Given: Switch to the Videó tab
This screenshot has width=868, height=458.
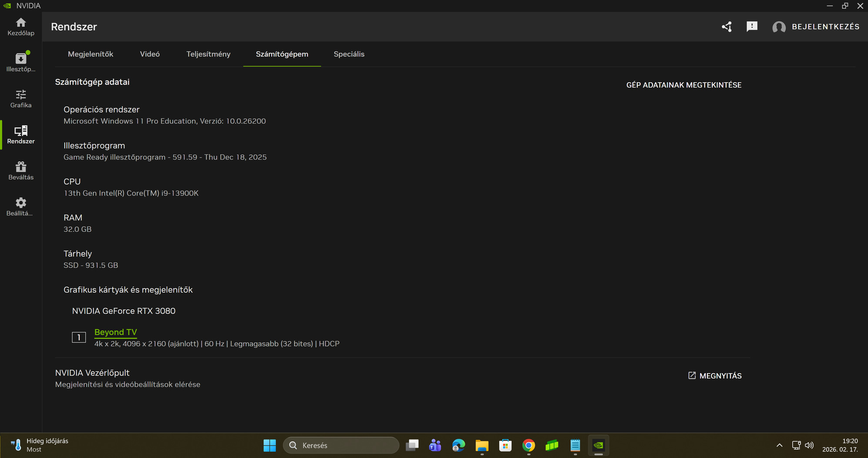Looking at the screenshot, I should tap(150, 54).
